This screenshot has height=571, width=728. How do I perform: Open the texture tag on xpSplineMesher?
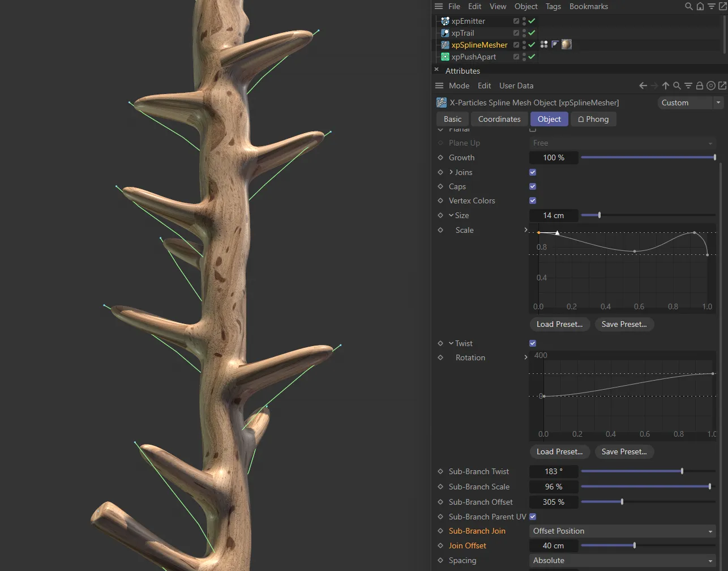[x=566, y=44]
